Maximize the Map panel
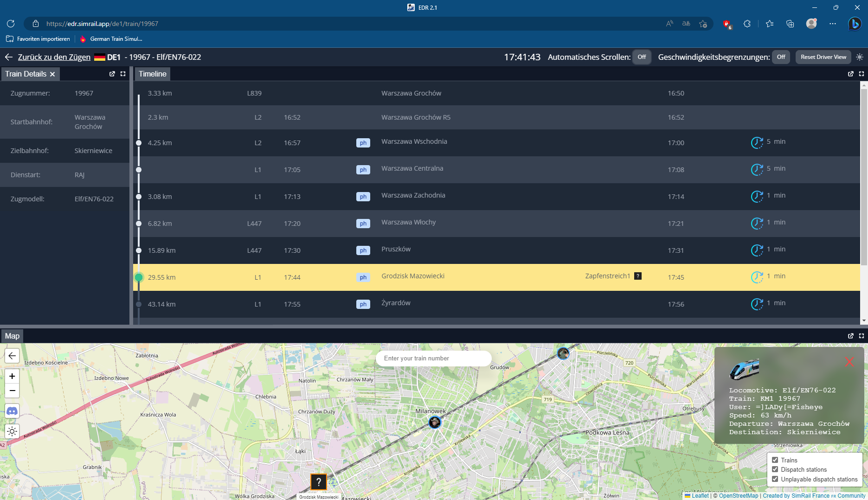The image size is (868, 500). tap(862, 336)
